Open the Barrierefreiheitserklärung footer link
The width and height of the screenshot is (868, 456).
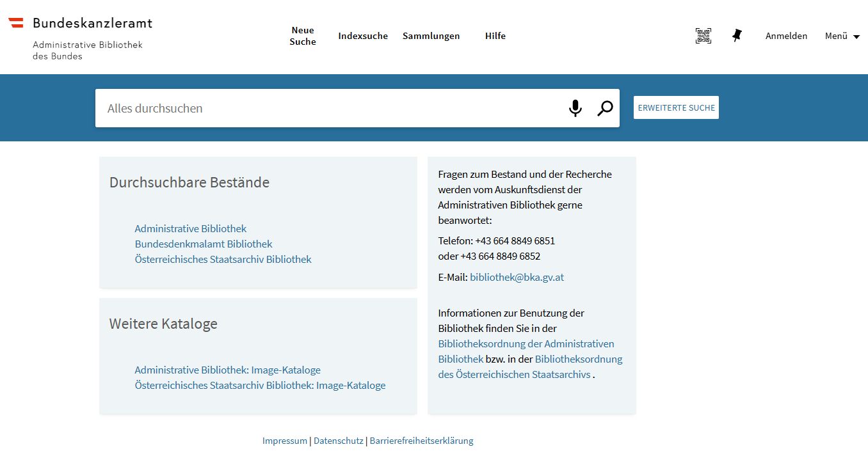(x=421, y=441)
